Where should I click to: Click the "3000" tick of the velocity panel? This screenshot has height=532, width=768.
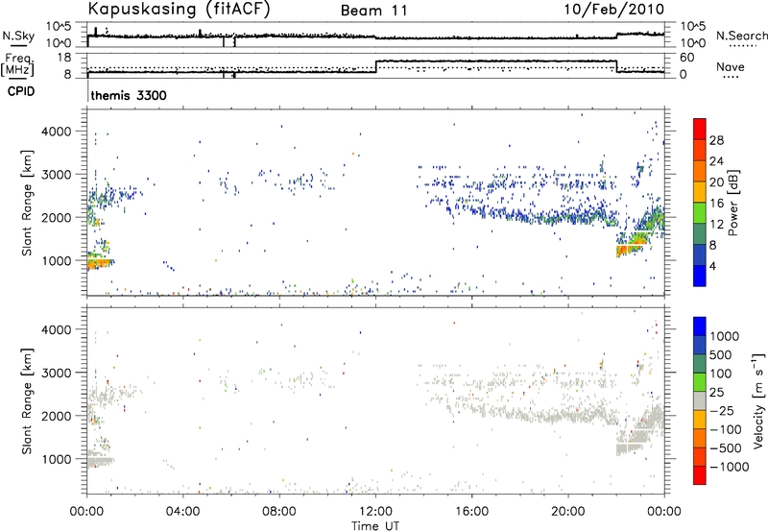[56, 373]
